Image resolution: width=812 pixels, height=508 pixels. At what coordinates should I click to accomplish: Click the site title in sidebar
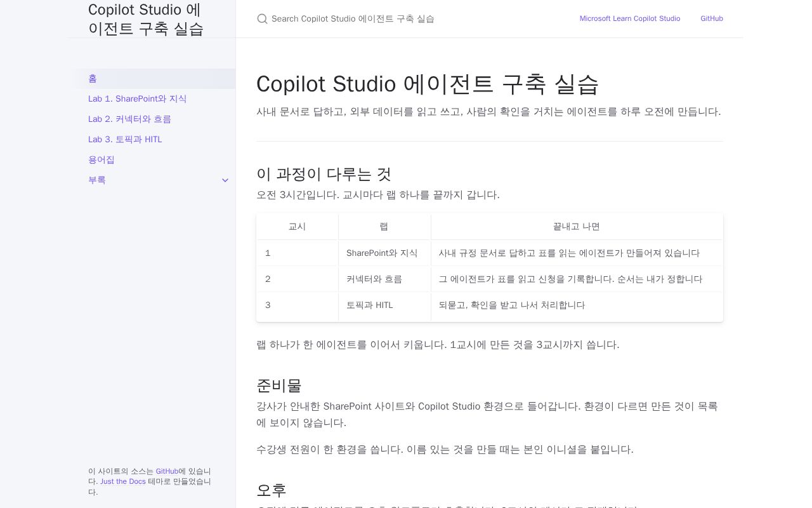coord(146,19)
